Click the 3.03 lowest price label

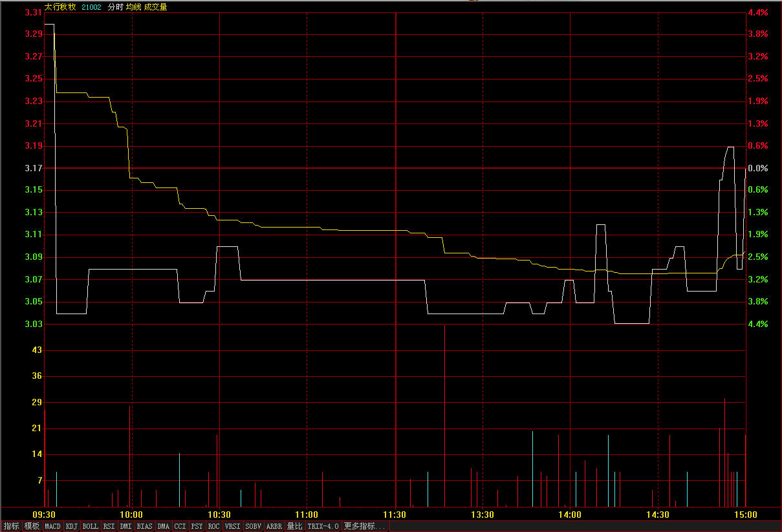tap(33, 324)
